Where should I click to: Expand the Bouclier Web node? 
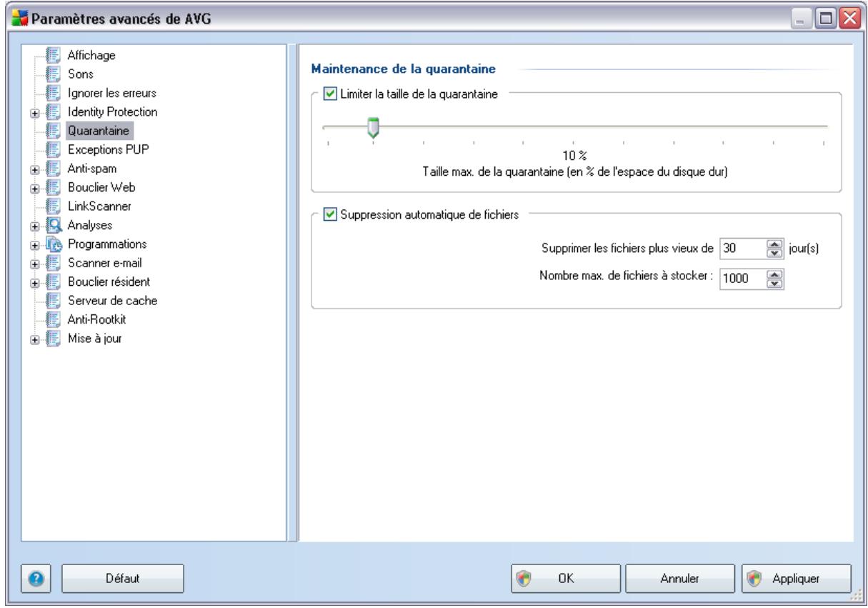[35, 188]
